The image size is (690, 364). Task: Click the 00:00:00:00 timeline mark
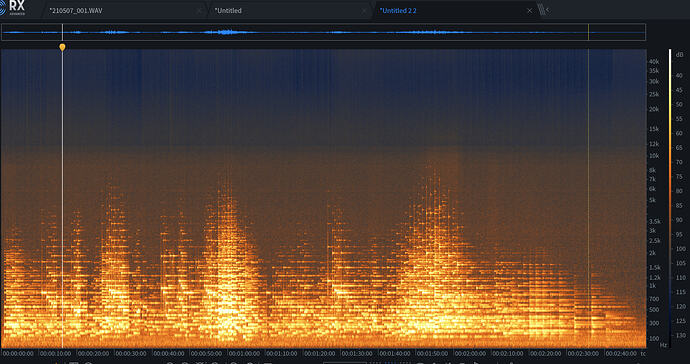coord(18,353)
